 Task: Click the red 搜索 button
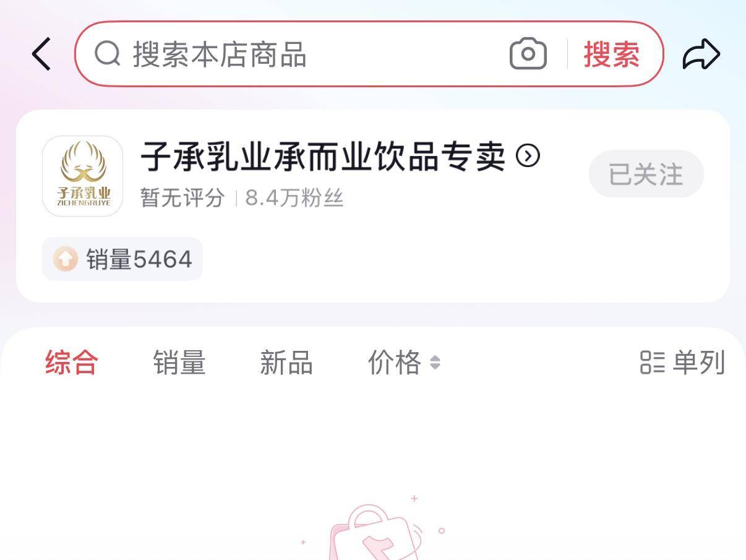click(x=611, y=54)
